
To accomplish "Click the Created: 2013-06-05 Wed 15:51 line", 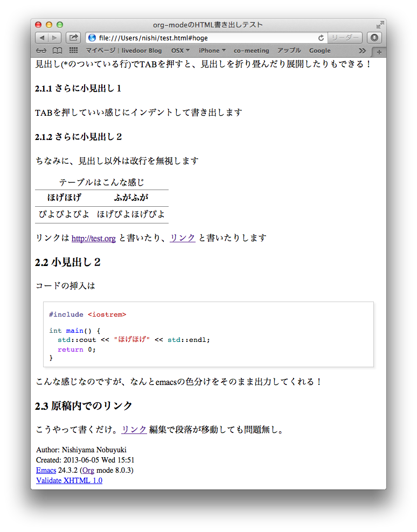I will [85, 460].
